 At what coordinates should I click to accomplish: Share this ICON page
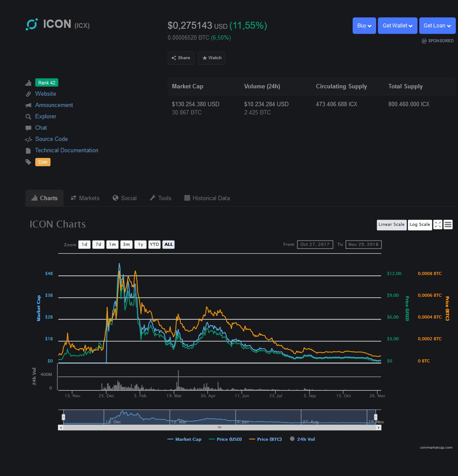[181, 58]
